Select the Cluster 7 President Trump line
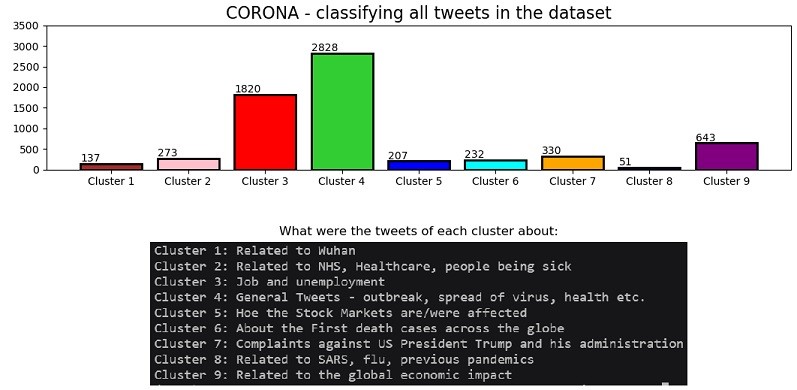 [x=418, y=344]
